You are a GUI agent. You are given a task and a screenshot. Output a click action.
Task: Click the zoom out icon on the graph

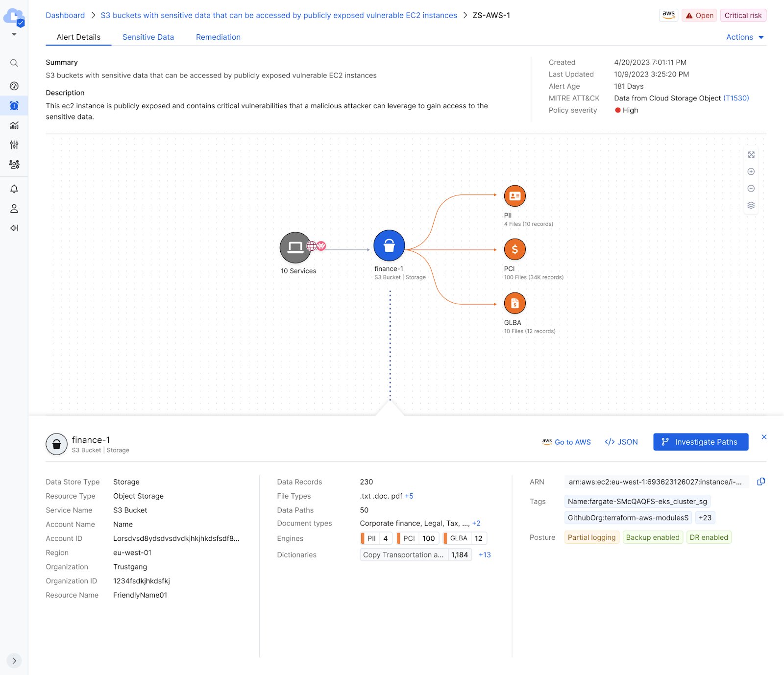(x=751, y=189)
